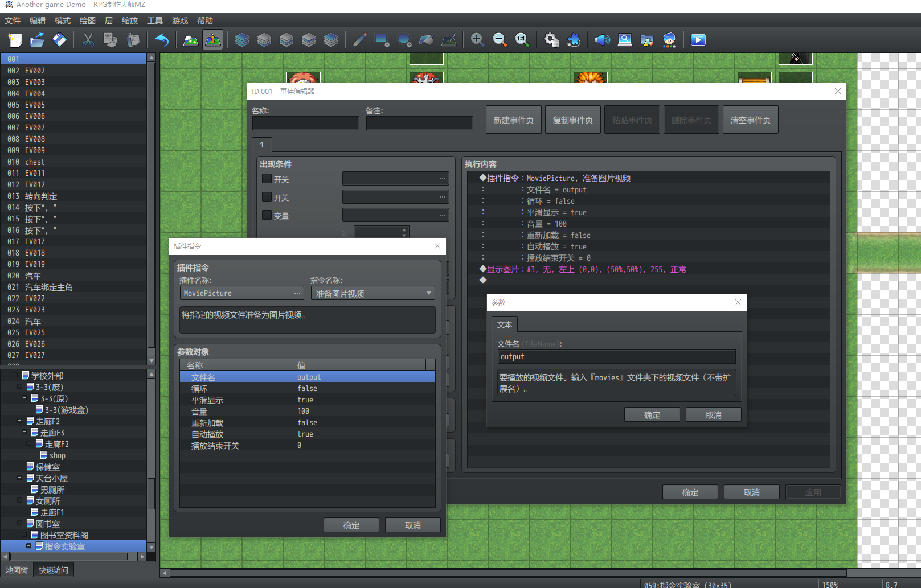
Task: Switch to Map editing mode icon
Action: click(190, 40)
